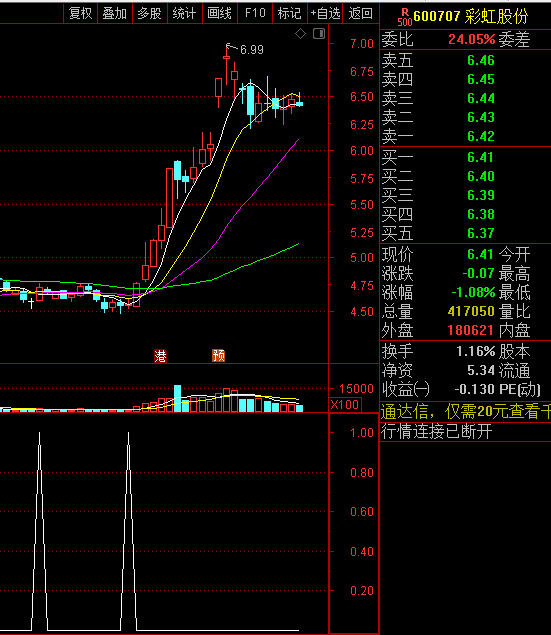Click the first white indicator spike
Viewport: 551px width, 635px height.
(x=39, y=531)
